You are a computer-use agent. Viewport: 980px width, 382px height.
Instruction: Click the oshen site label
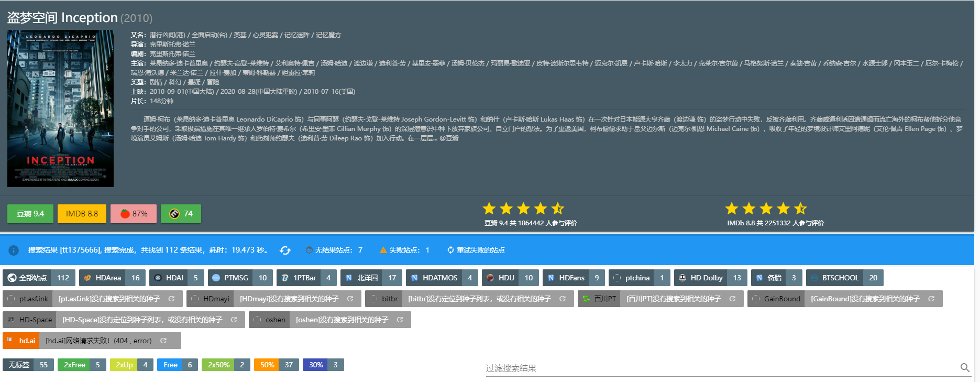270,320
